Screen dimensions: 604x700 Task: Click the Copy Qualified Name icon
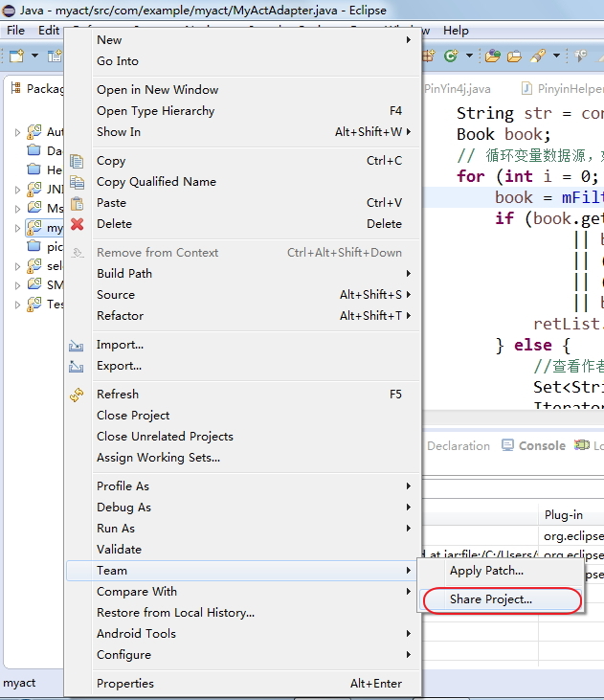coord(77,182)
